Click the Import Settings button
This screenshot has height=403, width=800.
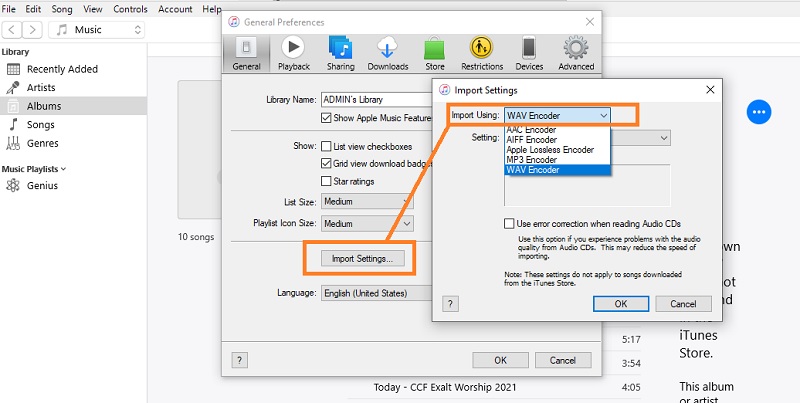[x=363, y=259]
